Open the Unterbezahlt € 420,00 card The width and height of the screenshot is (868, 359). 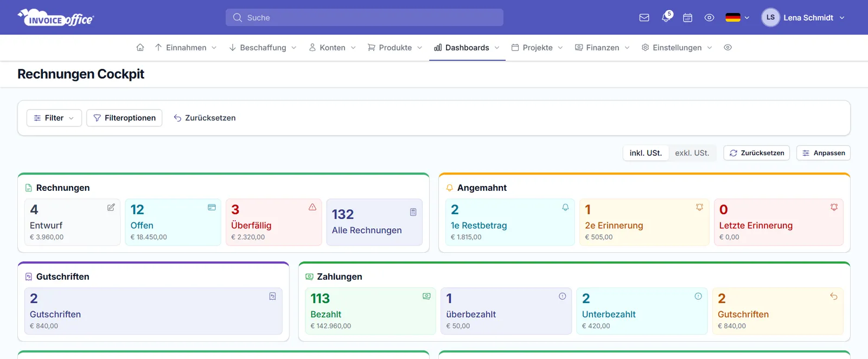click(x=642, y=311)
